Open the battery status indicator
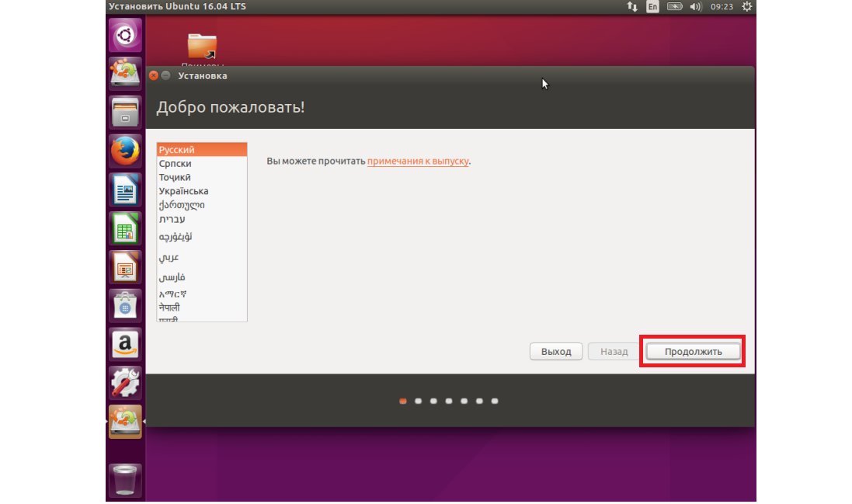The width and height of the screenshot is (852, 504). 674,6
